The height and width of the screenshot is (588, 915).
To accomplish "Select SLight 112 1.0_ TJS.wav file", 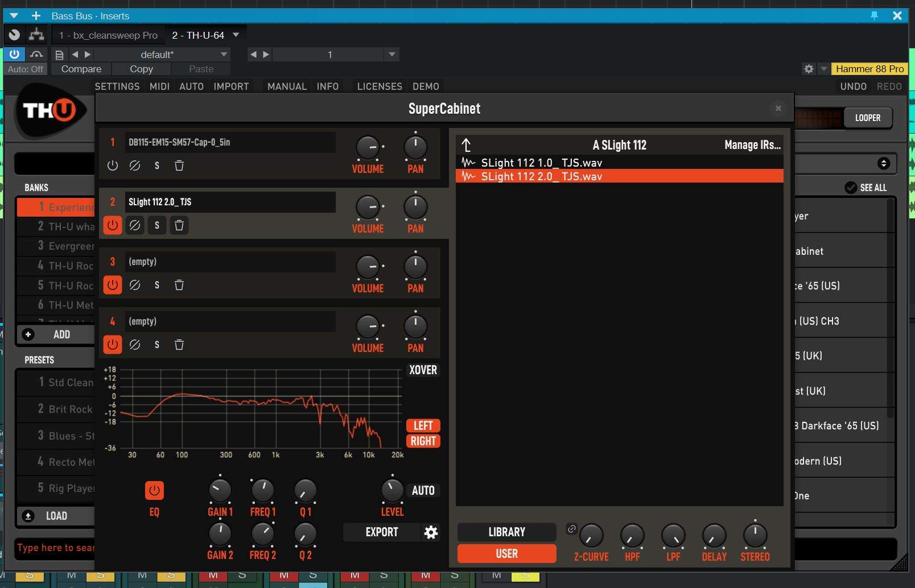I will 619,163.
